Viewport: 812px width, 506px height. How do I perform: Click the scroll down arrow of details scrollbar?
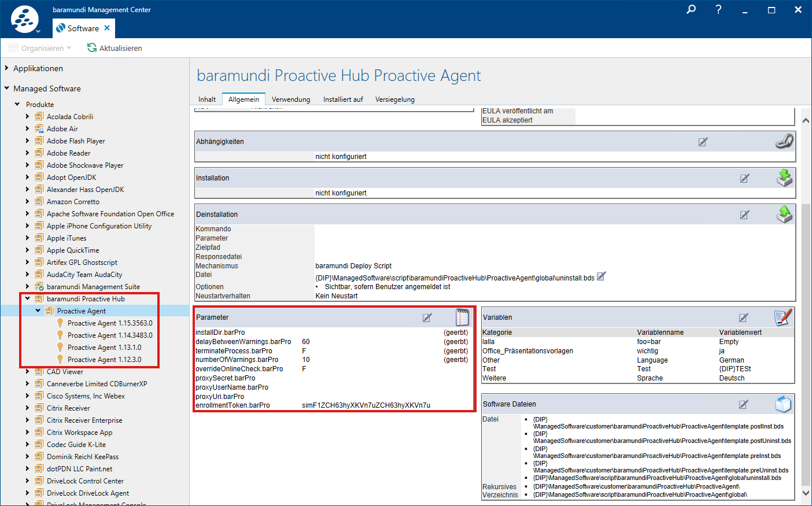(806, 493)
